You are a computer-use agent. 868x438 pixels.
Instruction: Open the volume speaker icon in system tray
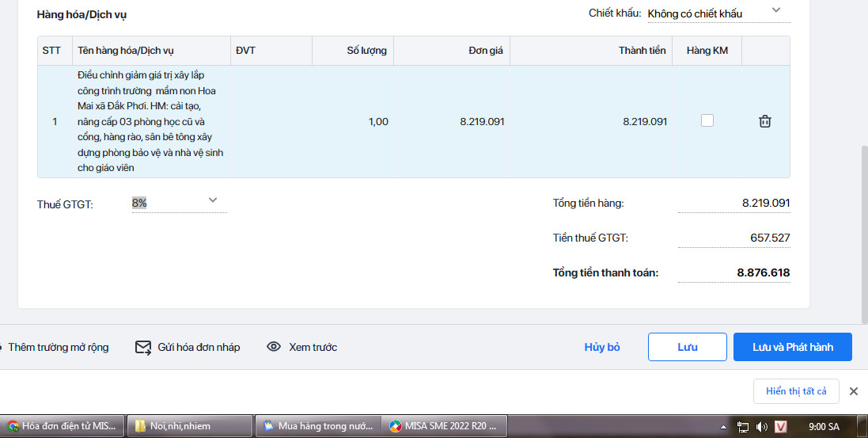tap(761, 426)
